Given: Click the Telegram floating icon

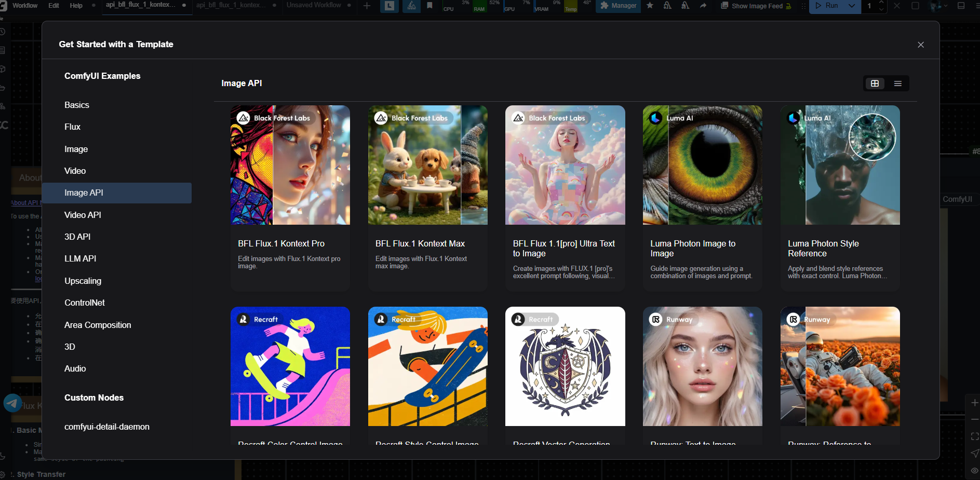Looking at the screenshot, I should point(12,403).
